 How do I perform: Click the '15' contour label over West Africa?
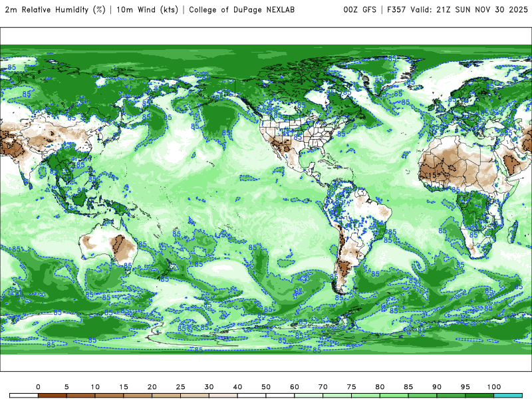click(x=432, y=176)
